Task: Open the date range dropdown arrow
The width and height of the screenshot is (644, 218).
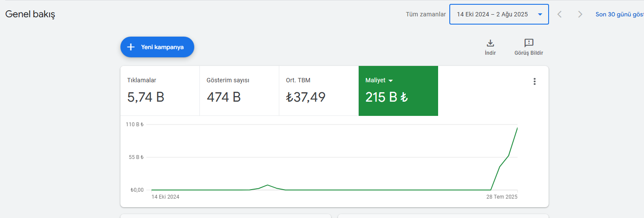Action: pos(540,14)
